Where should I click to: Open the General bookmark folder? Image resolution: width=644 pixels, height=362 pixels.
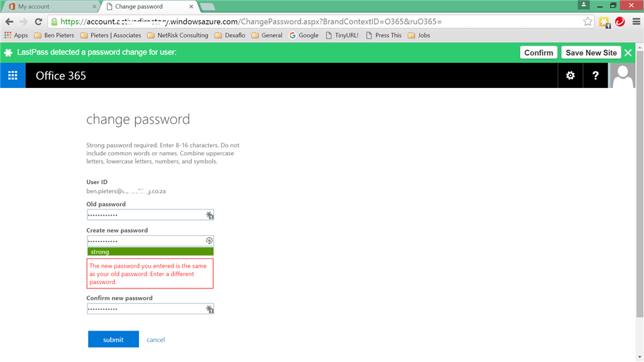coord(267,35)
